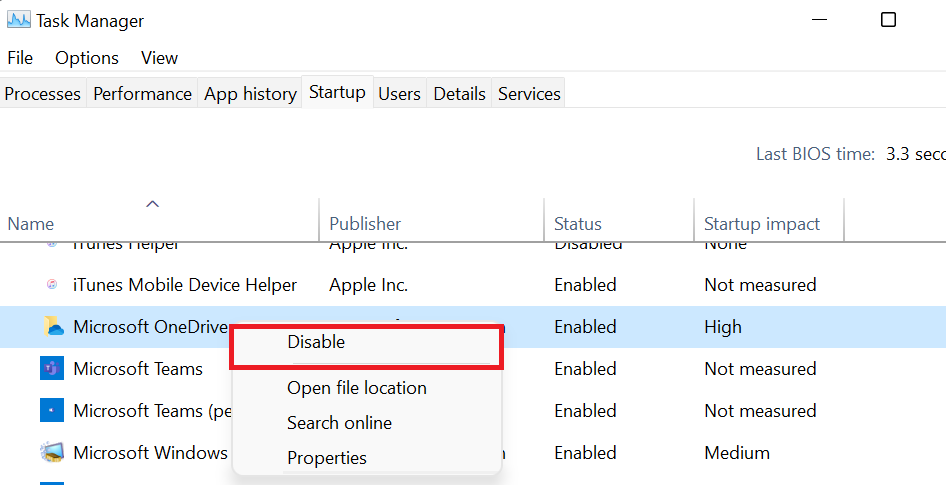
Task: Click Apple Inc. publisher for Mobile Device Helper
Action: pos(369,285)
